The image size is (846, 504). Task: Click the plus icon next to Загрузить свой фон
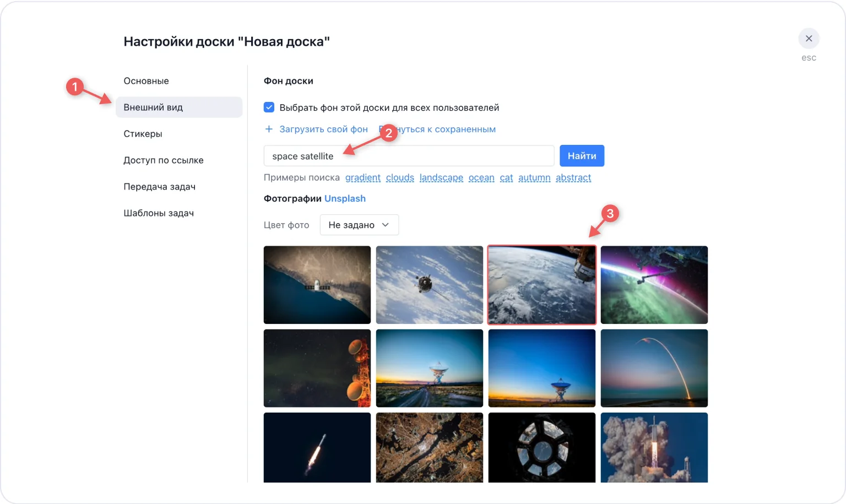[269, 129]
